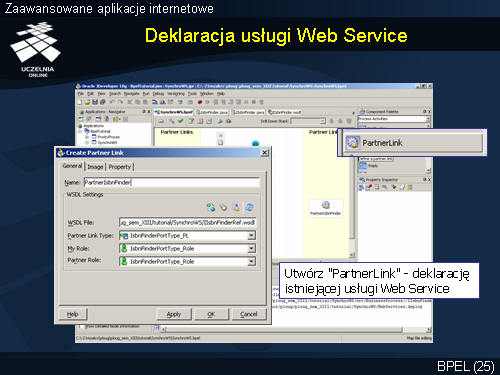This screenshot has width=500, height=375.
Task: Click the first green-arrow icon in WSDL Settings
Action: [210, 207]
